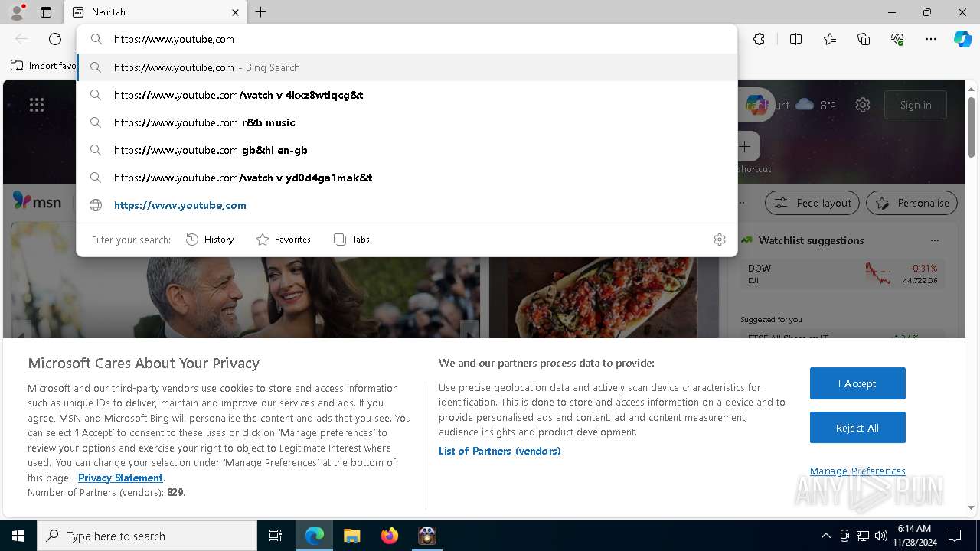The height and width of the screenshot is (551, 980).
Task: Select youtube.com Bing Search suggestion
Action: coord(407,67)
